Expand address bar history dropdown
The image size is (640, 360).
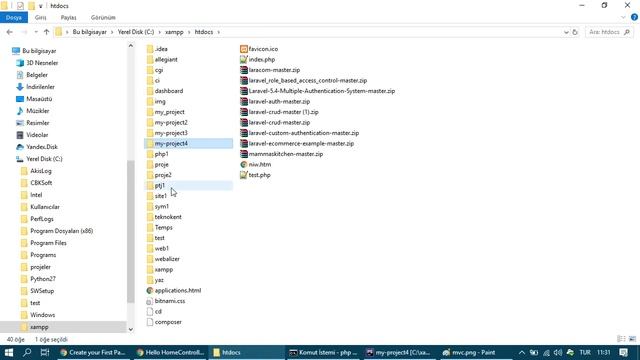click(566, 32)
